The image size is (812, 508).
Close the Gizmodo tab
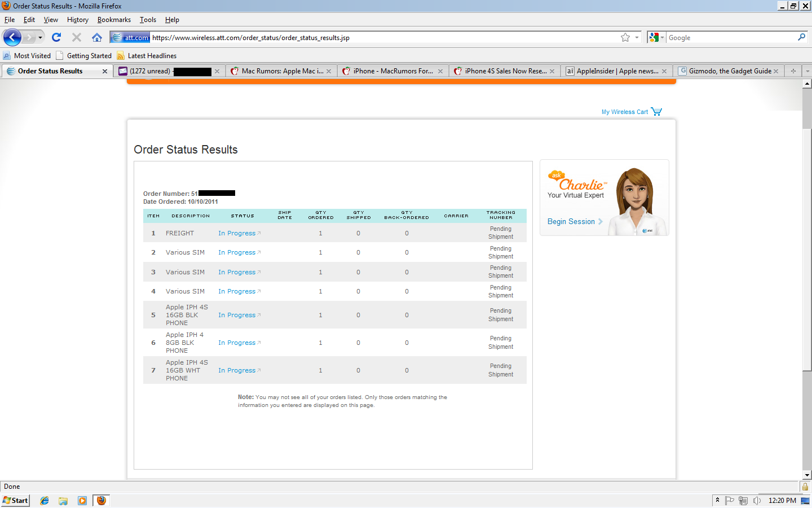pos(776,71)
